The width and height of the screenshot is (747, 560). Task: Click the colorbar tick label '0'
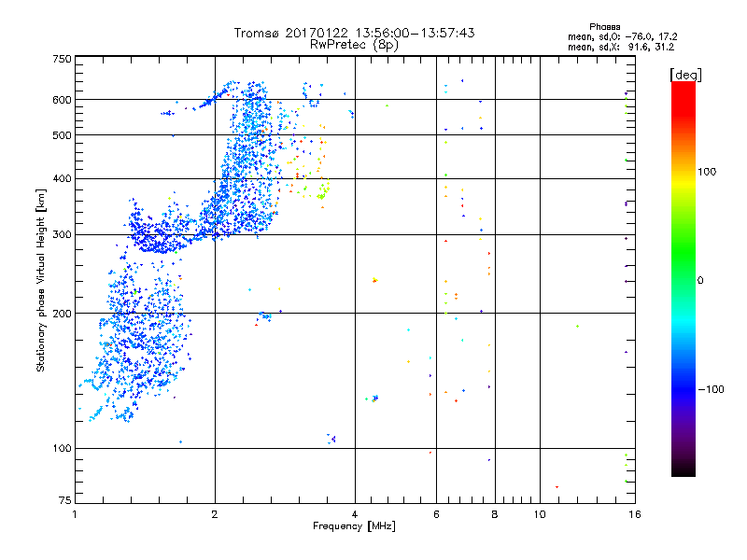(x=700, y=281)
